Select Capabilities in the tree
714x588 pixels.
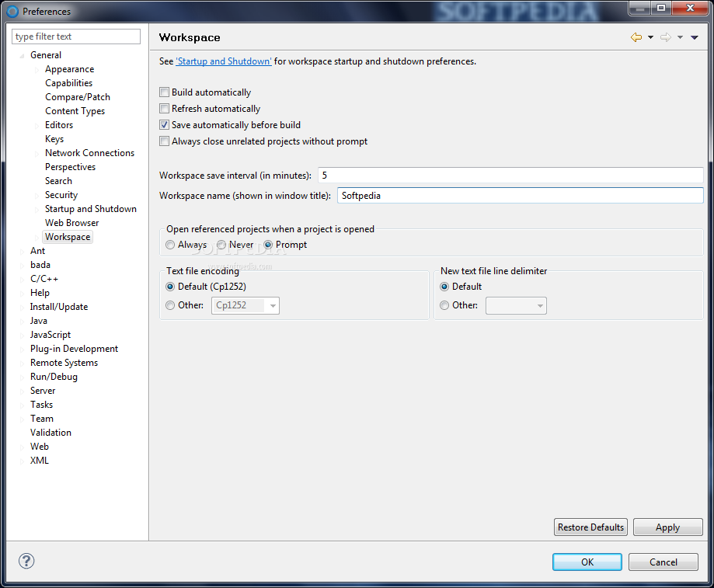click(x=69, y=83)
